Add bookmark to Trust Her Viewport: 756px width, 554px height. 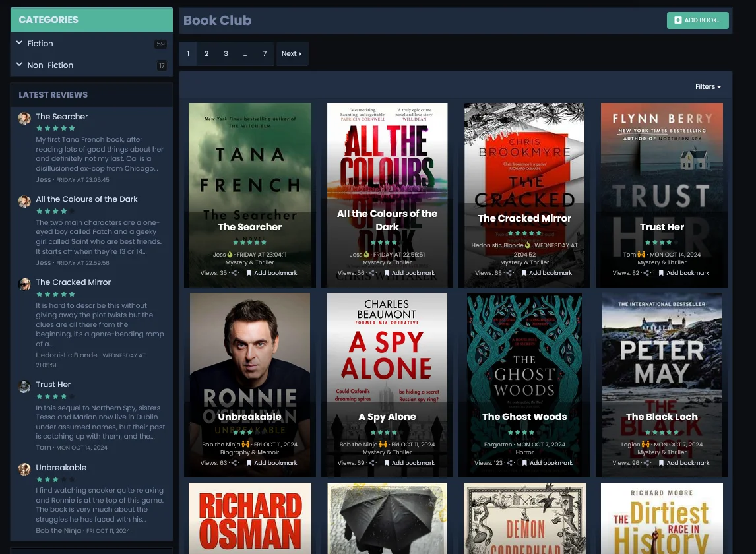(x=684, y=273)
